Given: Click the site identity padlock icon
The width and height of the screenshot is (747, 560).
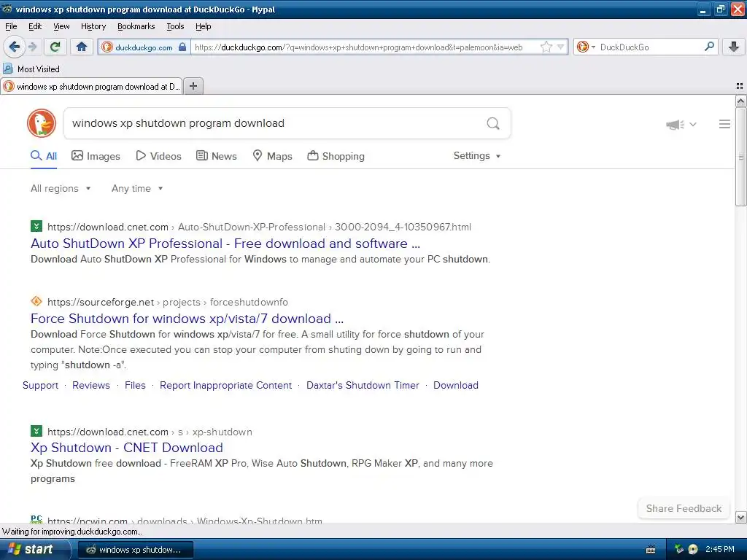Looking at the screenshot, I should [182, 47].
